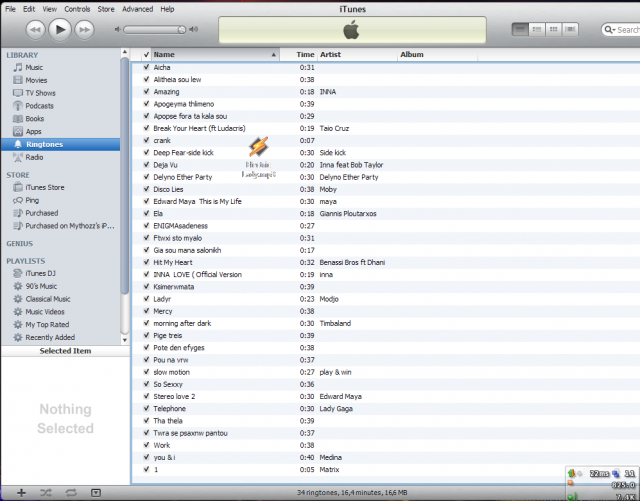Switch to grid view
The height and width of the screenshot is (501, 640).
[x=553, y=29]
